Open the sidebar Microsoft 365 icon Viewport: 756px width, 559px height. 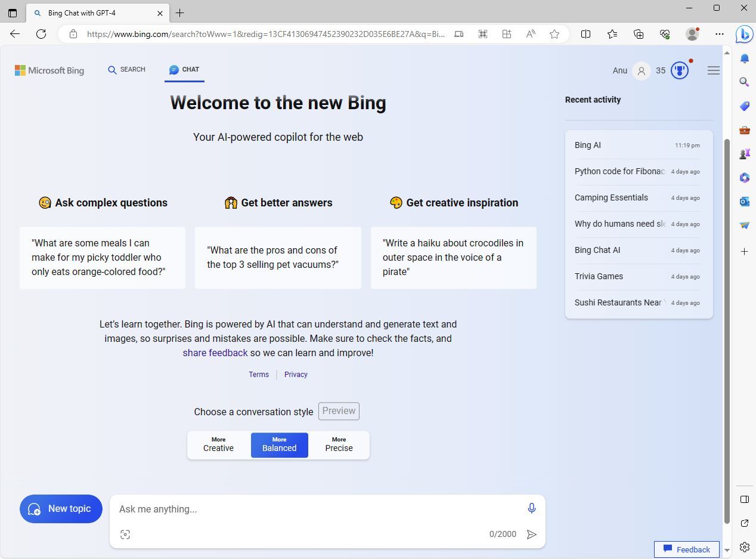pos(744,178)
